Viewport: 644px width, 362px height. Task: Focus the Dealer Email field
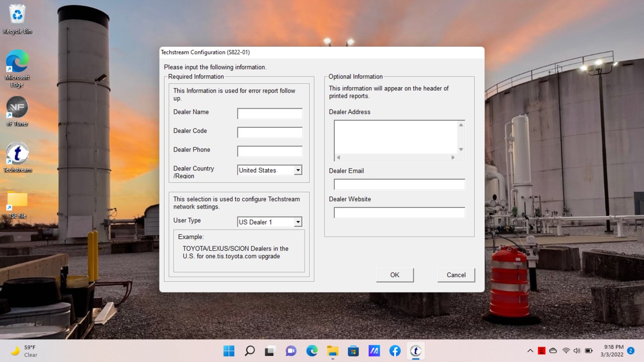(x=399, y=184)
